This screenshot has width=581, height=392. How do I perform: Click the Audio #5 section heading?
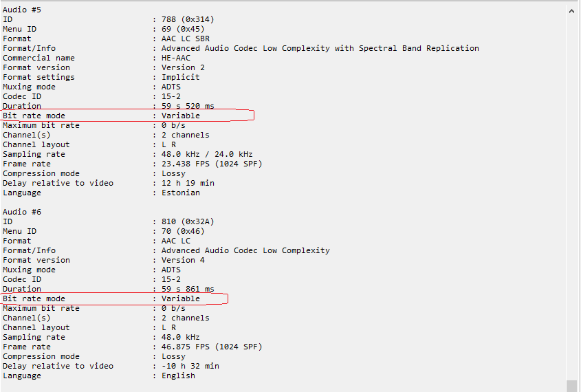(x=22, y=10)
